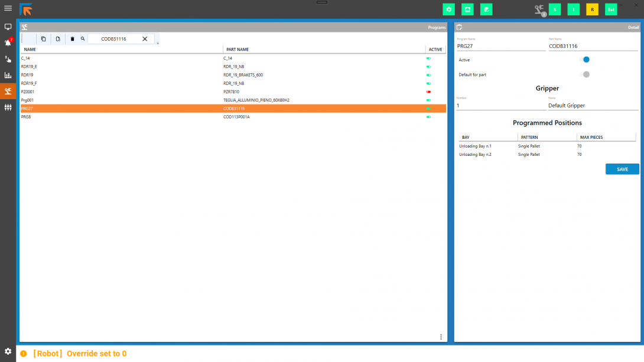
Task: Select the RDR19_E program row
Action: pyautogui.click(x=118, y=67)
